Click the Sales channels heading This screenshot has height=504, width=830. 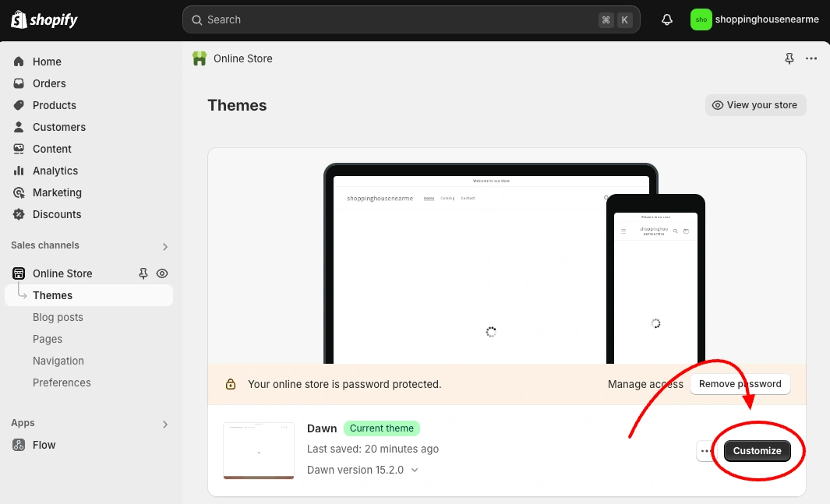45,245
